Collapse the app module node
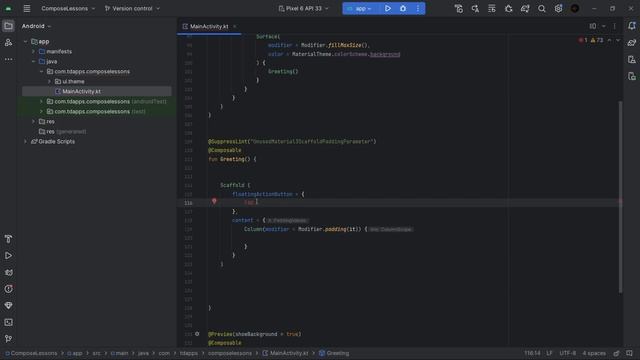The height and width of the screenshot is (360, 640). tap(26, 41)
